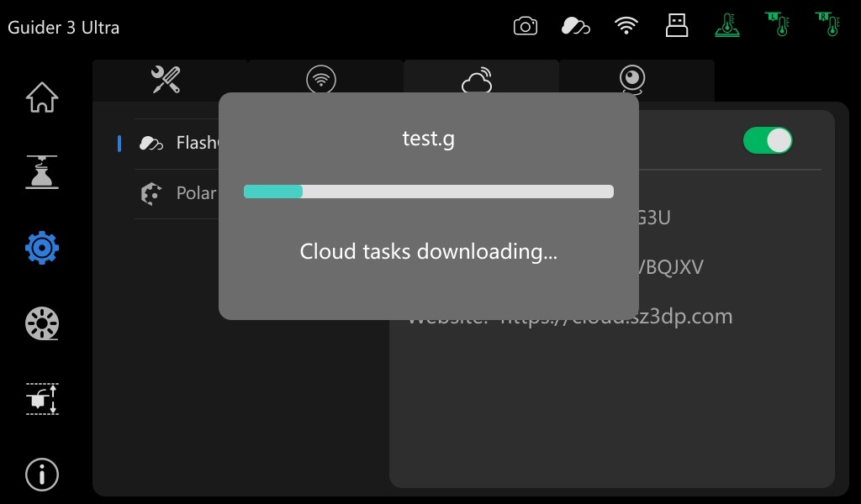The image size is (861, 504).
Task: Tap the Wi-Fi signal status icon
Action: [626, 26]
